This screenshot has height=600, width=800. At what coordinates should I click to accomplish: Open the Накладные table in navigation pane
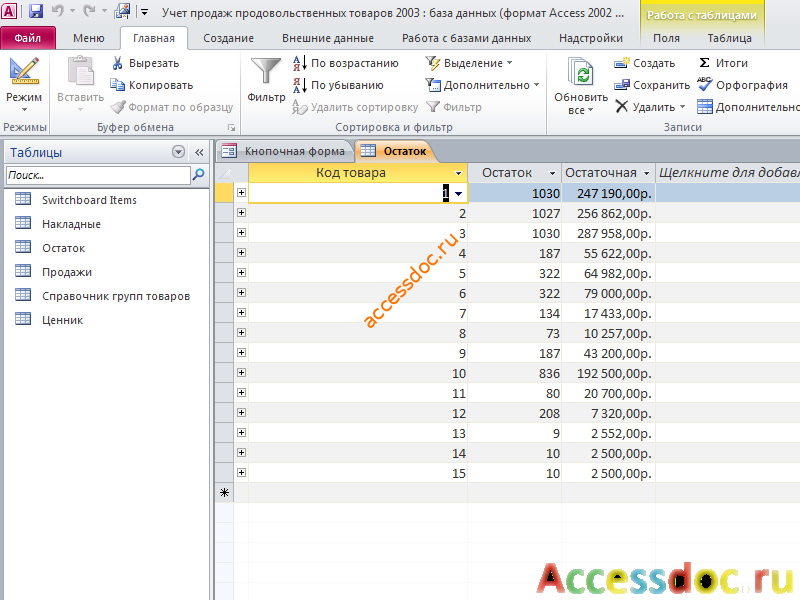[71, 224]
